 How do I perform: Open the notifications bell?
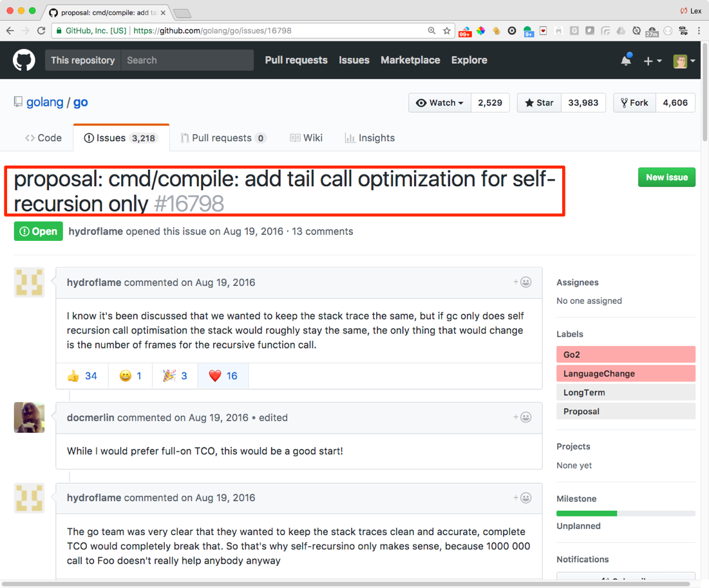tap(625, 60)
